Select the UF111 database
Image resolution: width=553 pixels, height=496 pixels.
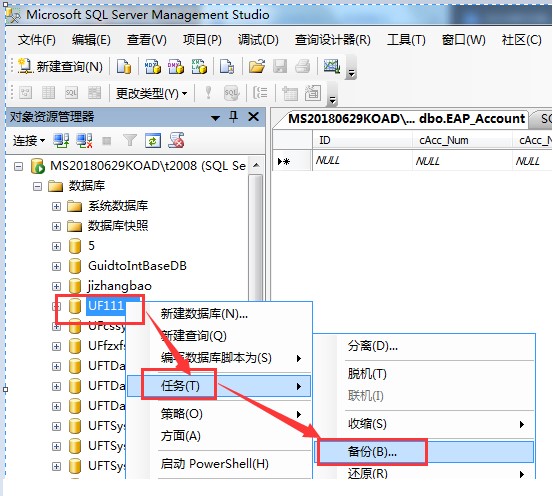[106, 306]
